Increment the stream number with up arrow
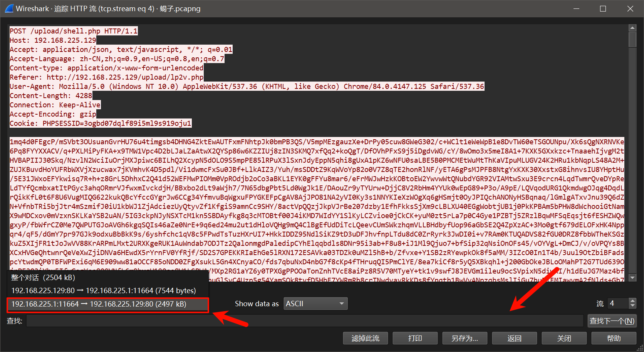This screenshot has height=352, width=644. 632,301
